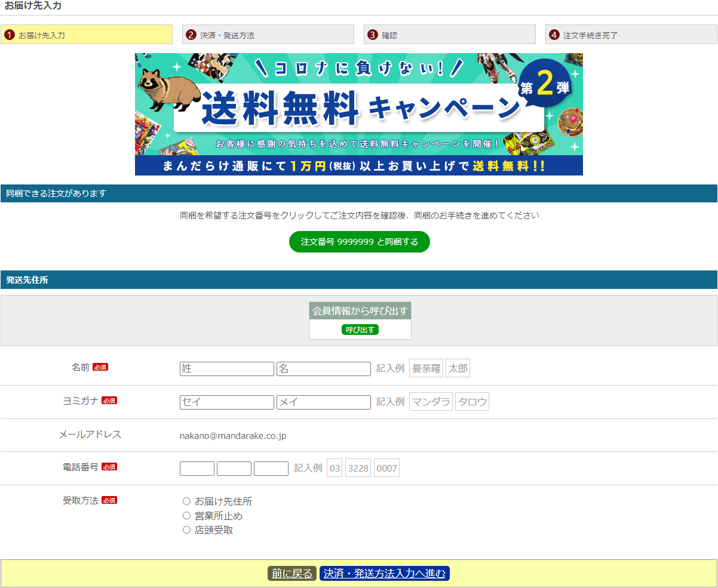718x588 pixels.
Task: Click the middle phone number box
Action: [x=234, y=469]
